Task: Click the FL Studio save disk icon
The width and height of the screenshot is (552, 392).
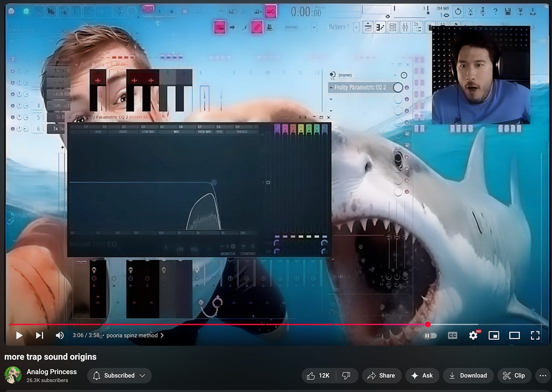Action: [x=508, y=12]
